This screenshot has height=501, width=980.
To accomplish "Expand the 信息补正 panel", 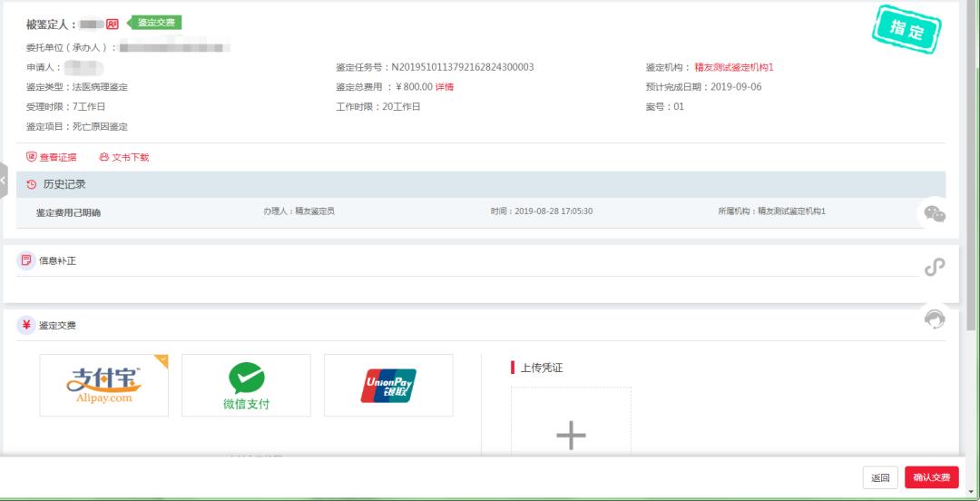I will coord(481,261).
